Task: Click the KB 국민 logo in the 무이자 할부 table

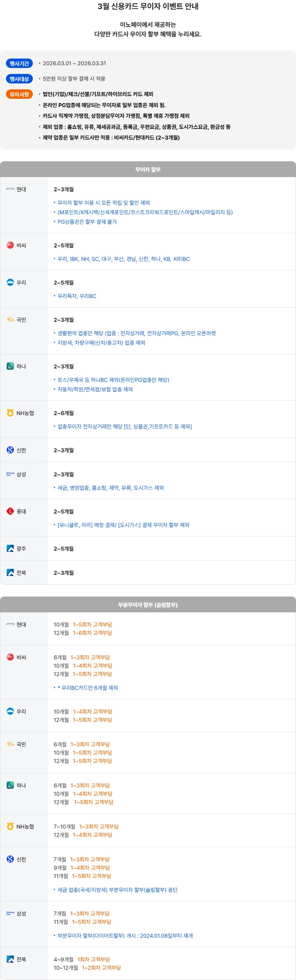Action: pyautogui.click(x=10, y=320)
